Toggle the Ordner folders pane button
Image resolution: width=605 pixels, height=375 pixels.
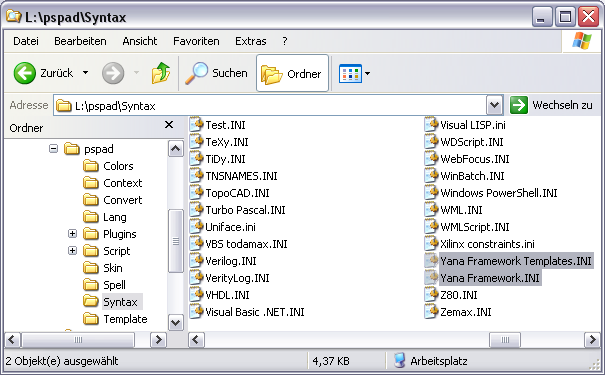pos(292,73)
